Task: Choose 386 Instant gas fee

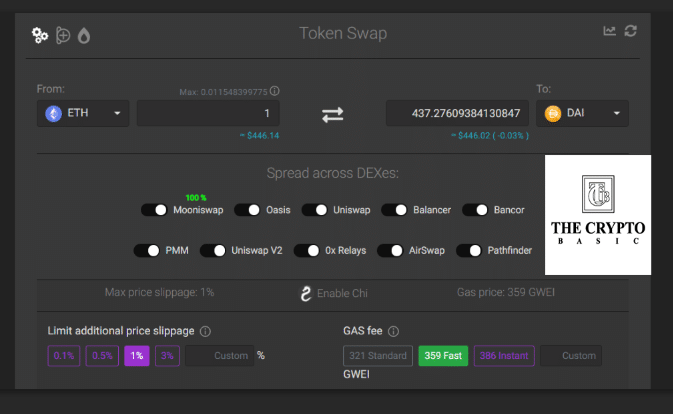Action: 504,356
